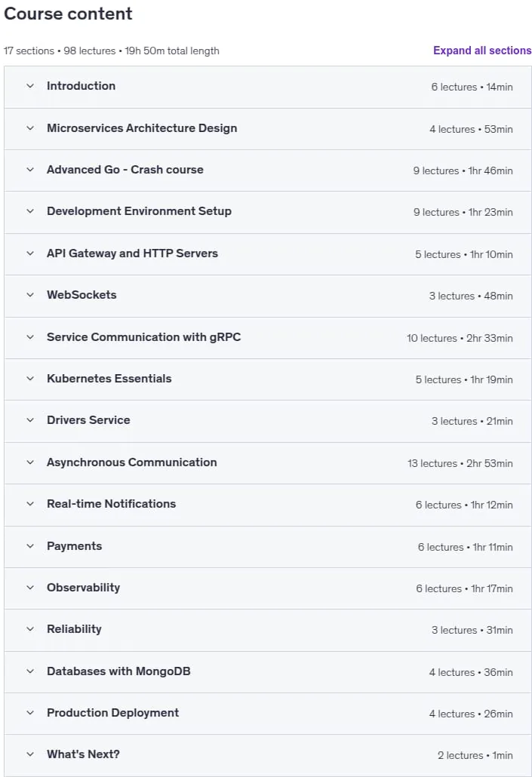Expand the Payments section chevron

click(x=30, y=546)
